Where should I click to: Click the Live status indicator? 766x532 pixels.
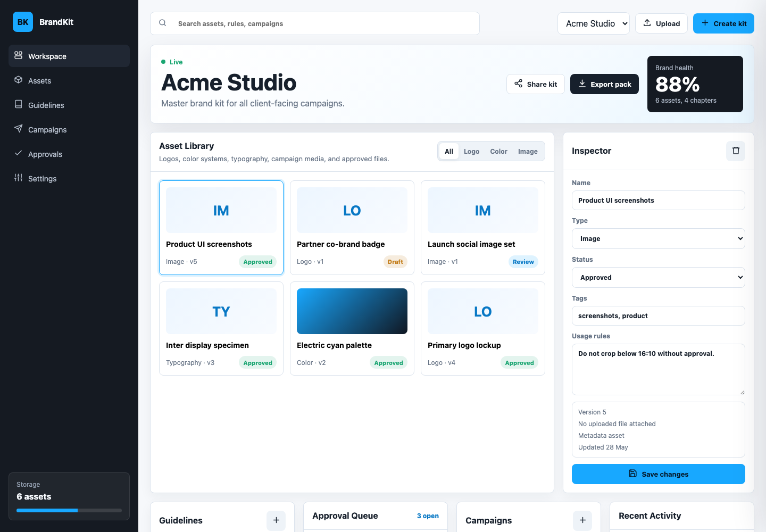(172, 62)
